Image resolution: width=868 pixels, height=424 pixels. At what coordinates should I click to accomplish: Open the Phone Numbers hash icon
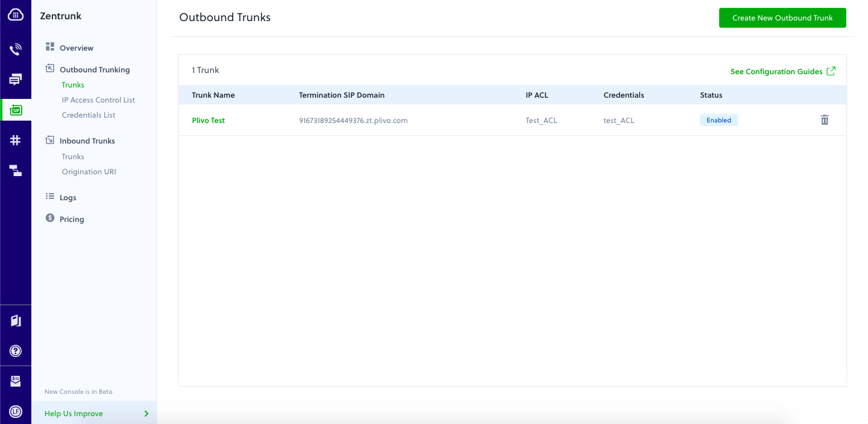click(16, 141)
